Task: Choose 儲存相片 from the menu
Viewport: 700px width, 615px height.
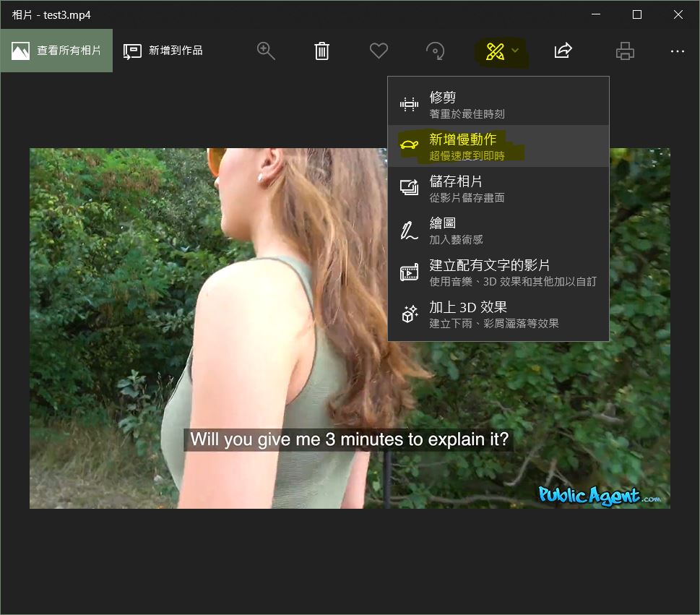Action: click(x=498, y=188)
